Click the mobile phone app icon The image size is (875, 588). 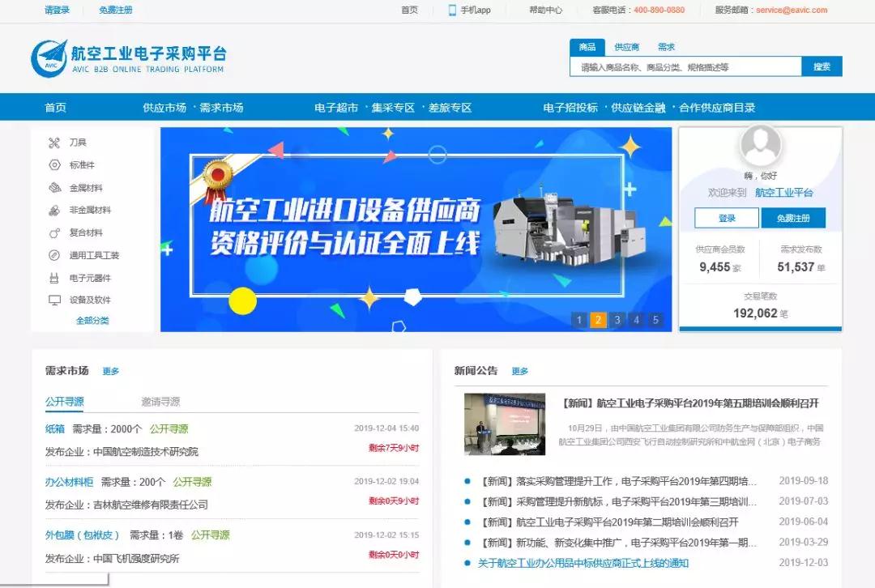(452, 10)
